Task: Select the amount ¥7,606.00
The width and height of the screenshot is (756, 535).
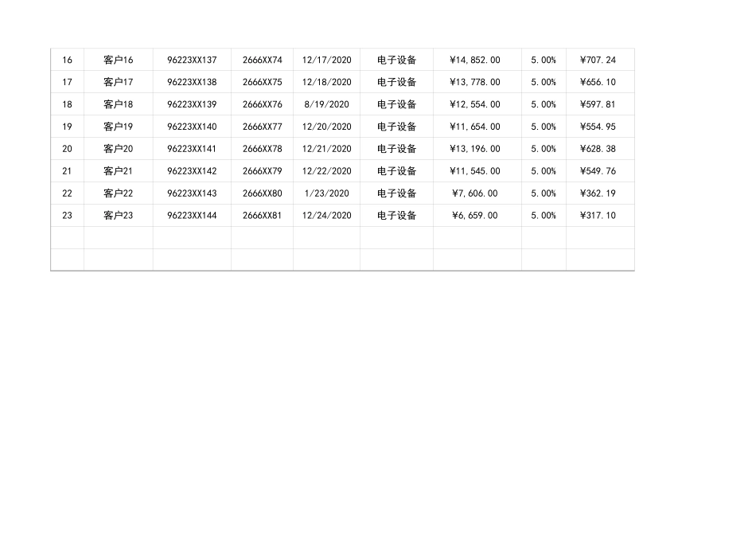Action: tap(475, 193)
